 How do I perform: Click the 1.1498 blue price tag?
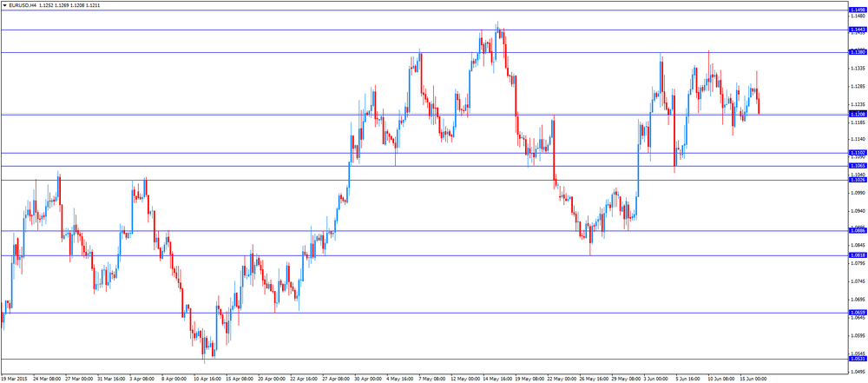click(858, 10)
